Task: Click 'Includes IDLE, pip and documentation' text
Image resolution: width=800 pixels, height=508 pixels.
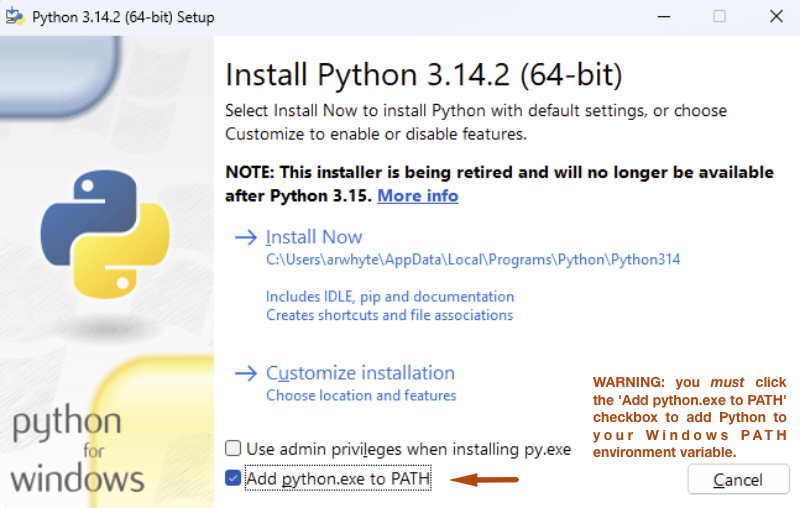Action: 390,296
